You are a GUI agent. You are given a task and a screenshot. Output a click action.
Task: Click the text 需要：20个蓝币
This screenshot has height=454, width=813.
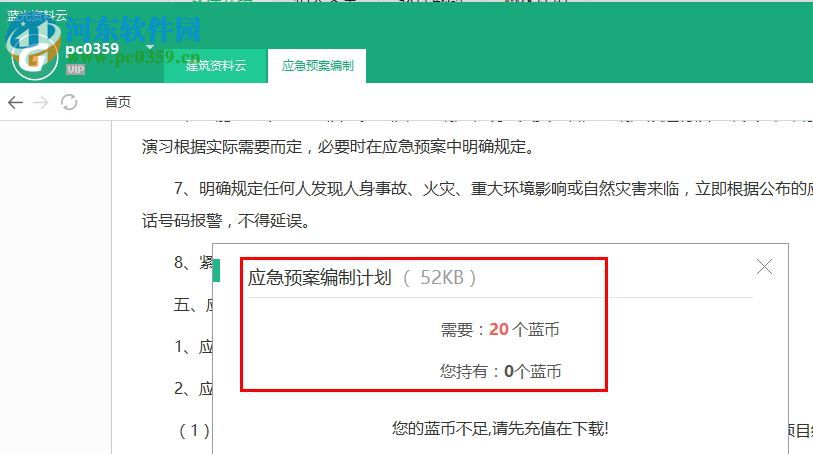500,329
